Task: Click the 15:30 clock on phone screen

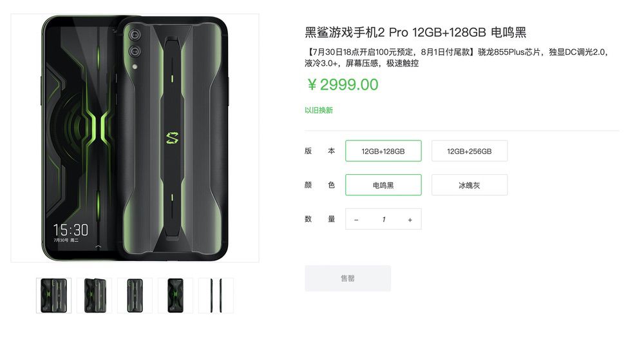Action: tap(71, 230)
